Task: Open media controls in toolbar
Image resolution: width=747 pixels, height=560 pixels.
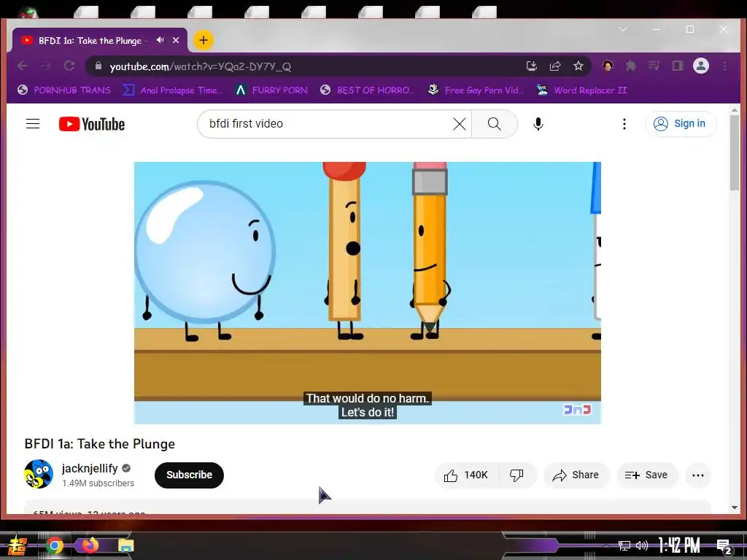Action: pos(654,66)
